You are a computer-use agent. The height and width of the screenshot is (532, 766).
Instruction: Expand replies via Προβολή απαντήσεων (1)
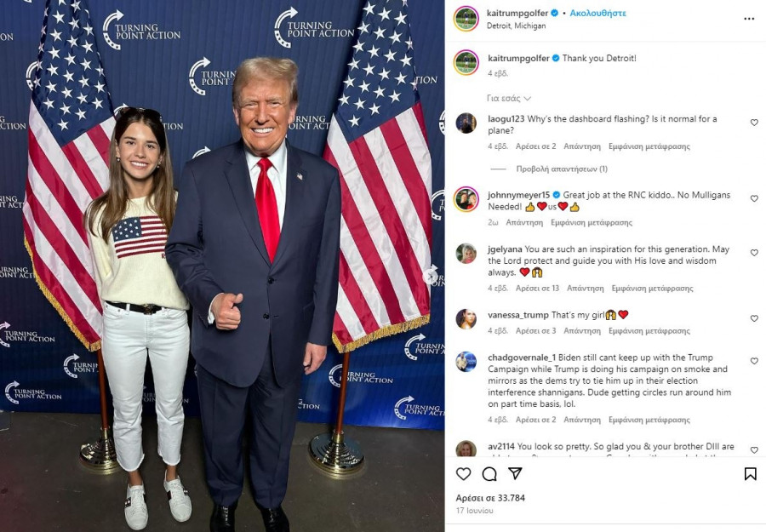[x=562, y=169]
